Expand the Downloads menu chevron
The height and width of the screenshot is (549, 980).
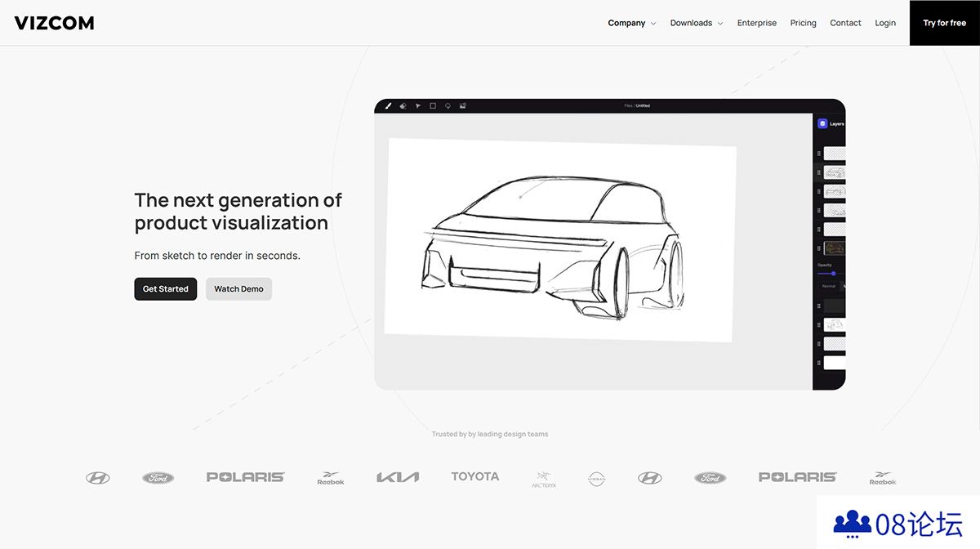click(x=720, y=24)
